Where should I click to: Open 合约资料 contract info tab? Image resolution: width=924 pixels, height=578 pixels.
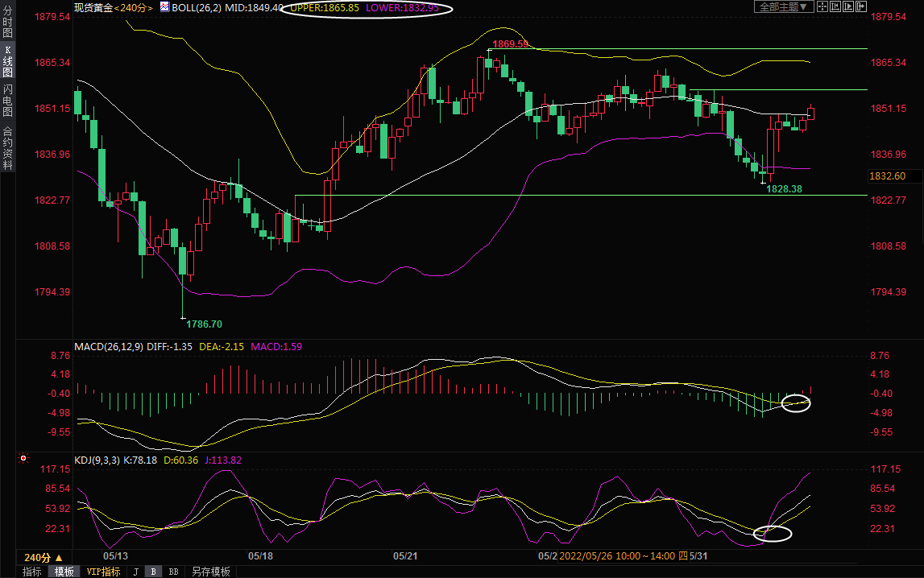point(7,147)
